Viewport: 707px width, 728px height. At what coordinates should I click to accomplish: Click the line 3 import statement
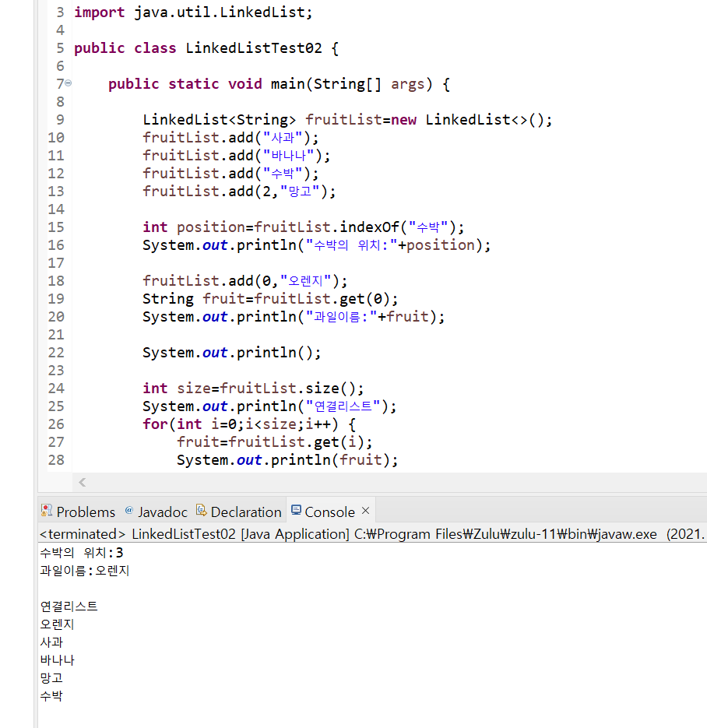193,12
